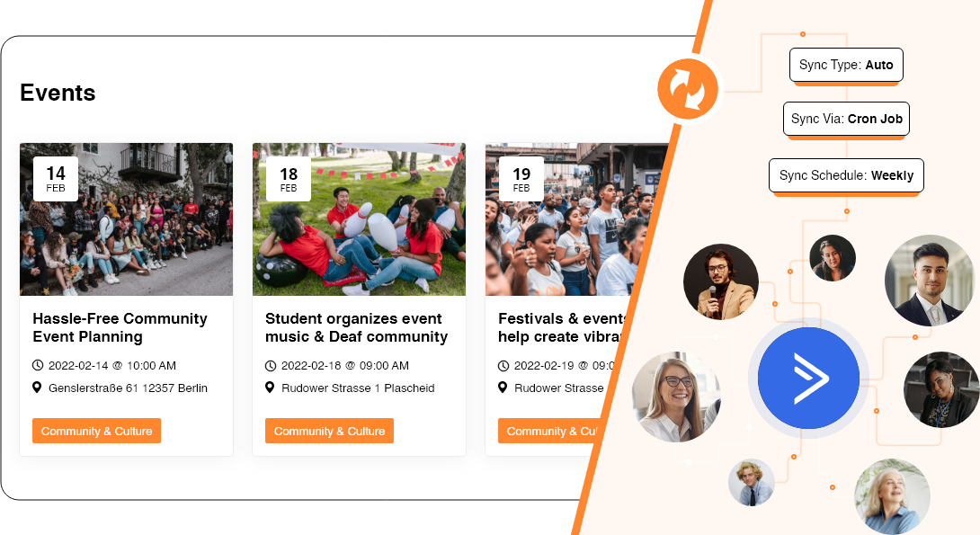Click the location pin beside Rudower Strasse 1 Plascheid
This screenshot has height=535, width=980.
point(270,388)
